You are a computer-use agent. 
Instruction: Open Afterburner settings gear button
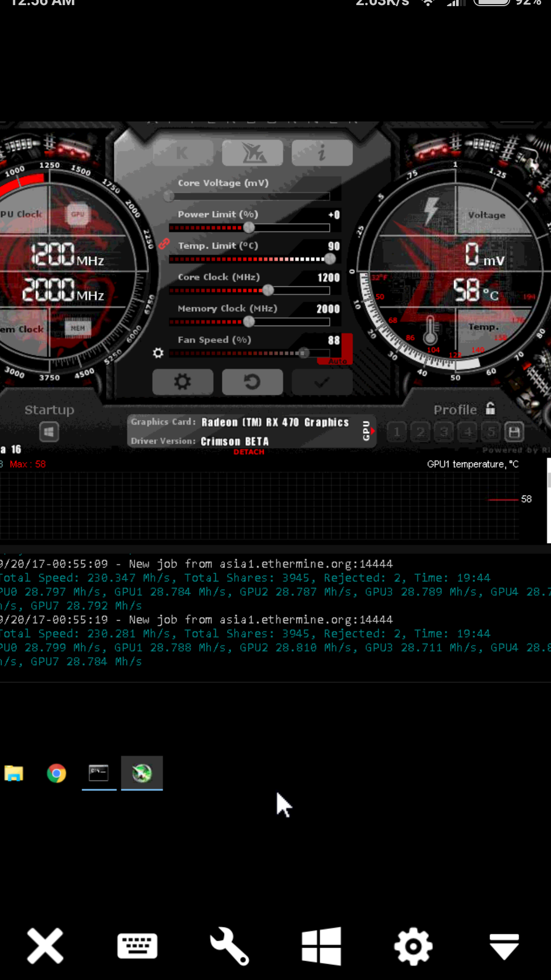(183, 382)
